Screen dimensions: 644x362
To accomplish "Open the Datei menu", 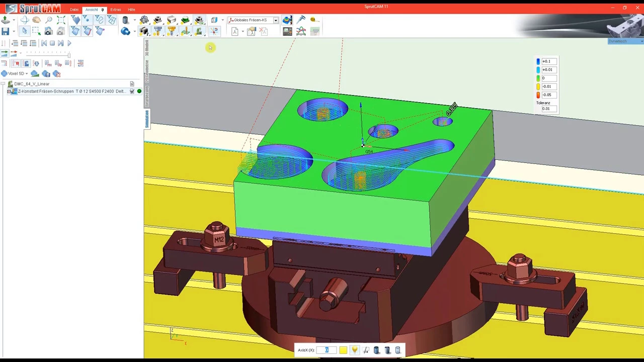I will 74,10.
